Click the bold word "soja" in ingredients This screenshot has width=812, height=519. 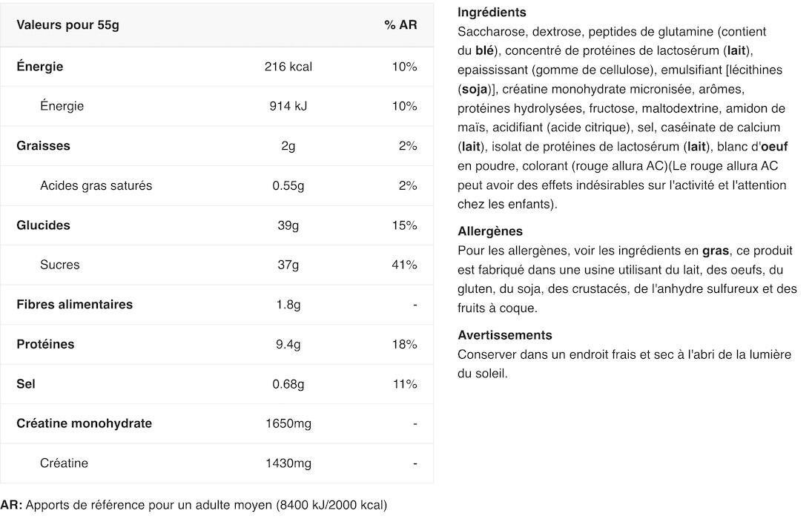coord(475,89)
